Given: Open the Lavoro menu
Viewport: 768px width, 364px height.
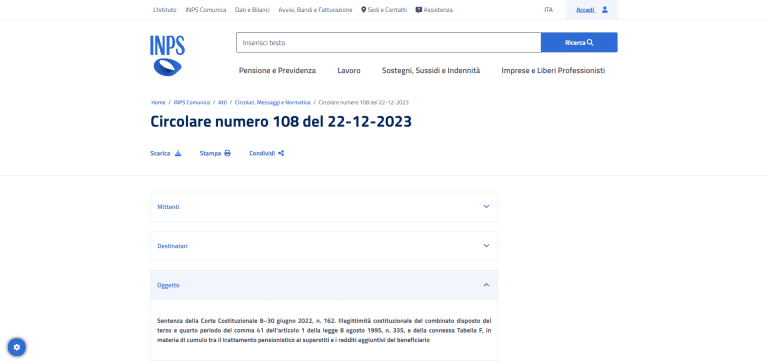Looking at the screenshot, I should [349, 71].
